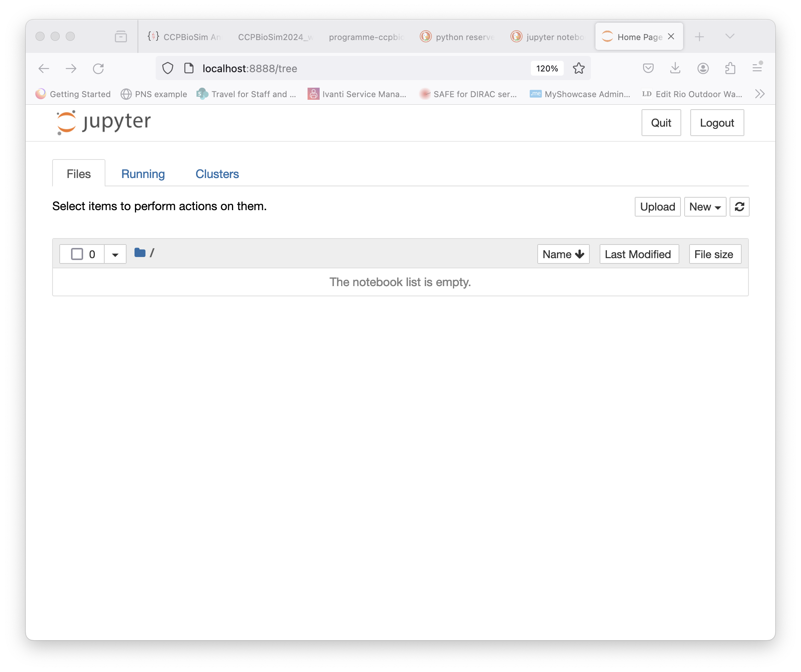Open the Ivanti Service Mana bookmark
The height and width of the screenshot is (672, 801).
[357, 94]
